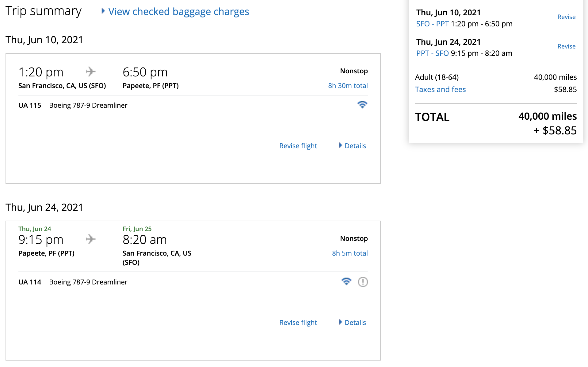Open the 8h 30m total duration link
The height and width of the screenshot is (367, 588).
click(x=348, y=86)
